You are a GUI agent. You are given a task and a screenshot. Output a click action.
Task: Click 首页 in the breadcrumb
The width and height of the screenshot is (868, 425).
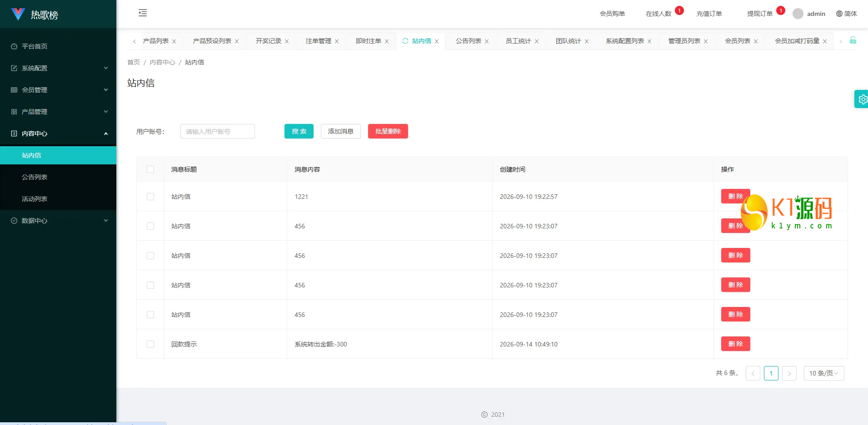(134, 62)
